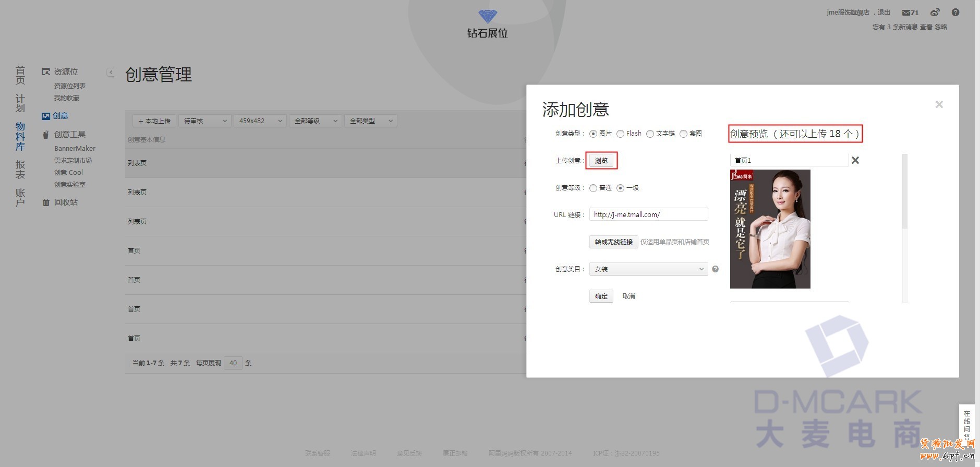Select the Flash creative type radio
The image size is (980, 467).
click(620, 134)
